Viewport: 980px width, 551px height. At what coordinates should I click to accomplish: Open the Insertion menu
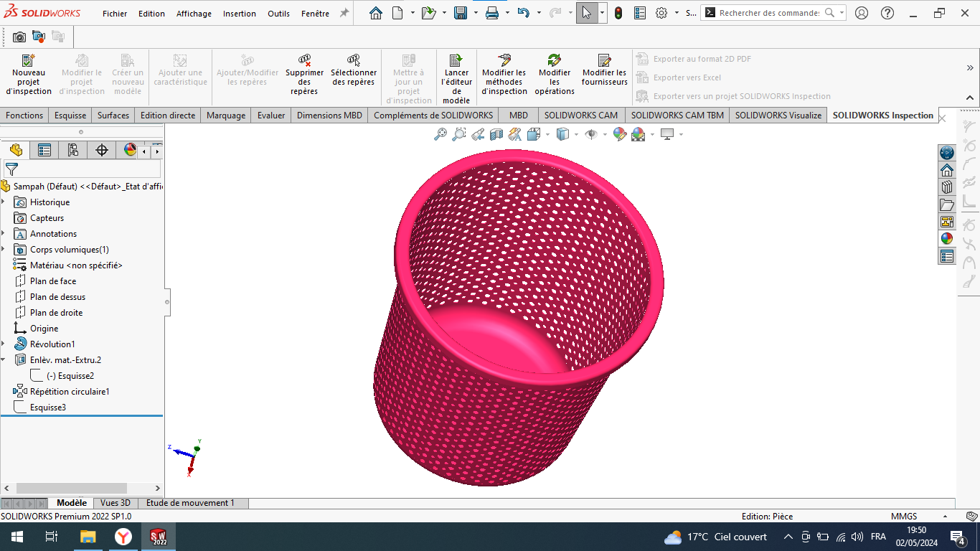click(239, 13)
